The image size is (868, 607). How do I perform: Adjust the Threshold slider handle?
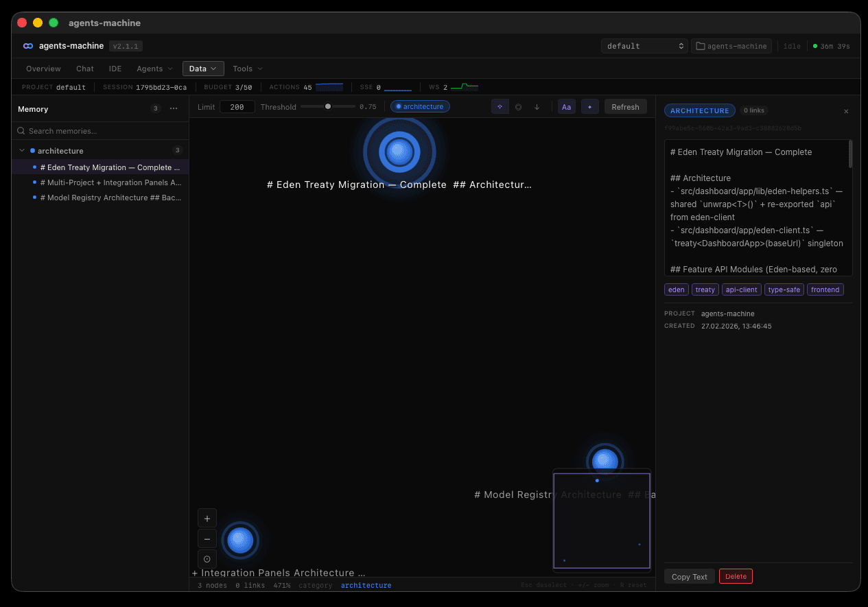pyautogui.click(x=328, y=106)
